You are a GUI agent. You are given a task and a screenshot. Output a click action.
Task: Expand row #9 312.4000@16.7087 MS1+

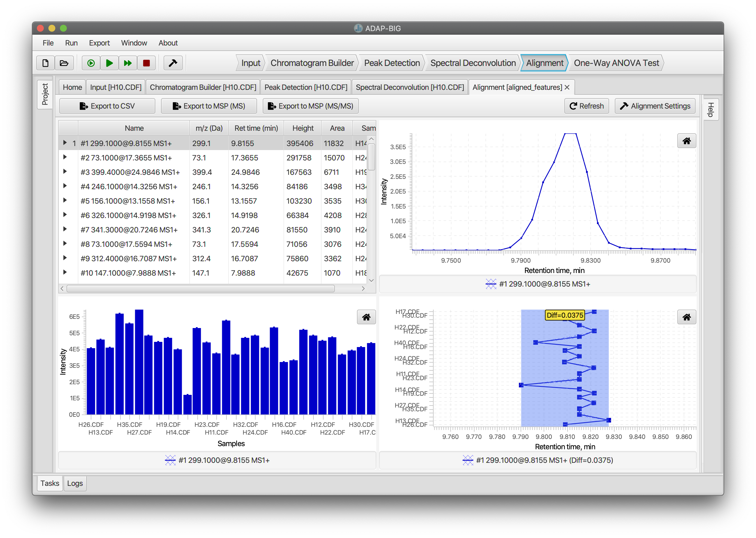(x=65, y=258)
